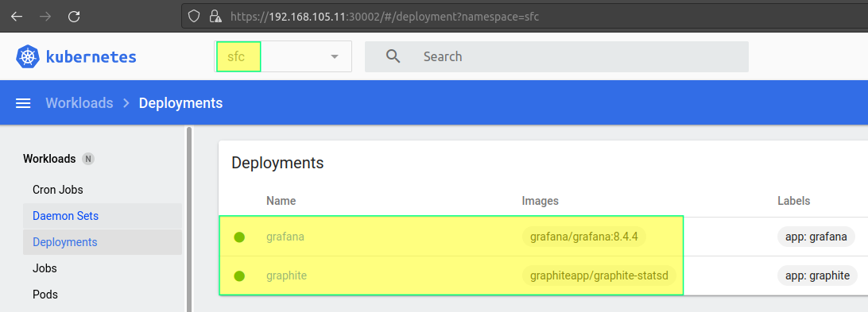Click the graphiteapp/graphite-statsd image chip
Image resolution: width=868 pixels, height=312 pixels.
(x=599, y=275)
